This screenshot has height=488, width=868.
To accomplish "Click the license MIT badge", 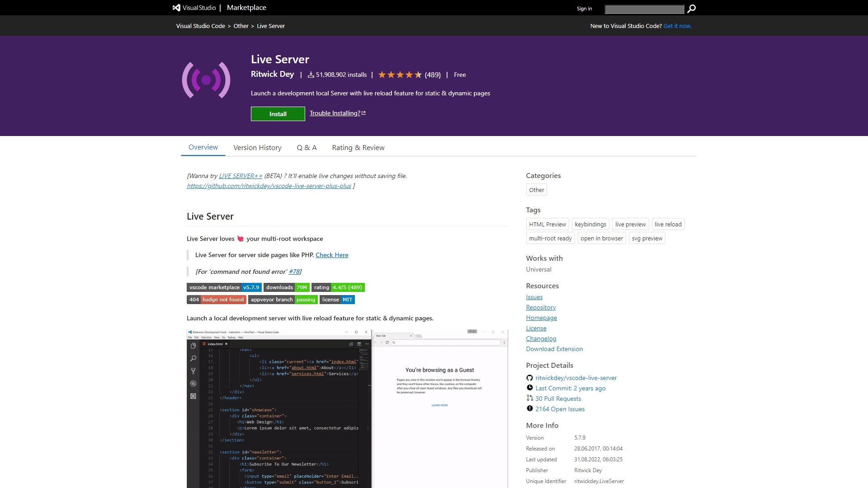I will pyautogui.click(x=337, y=300).
